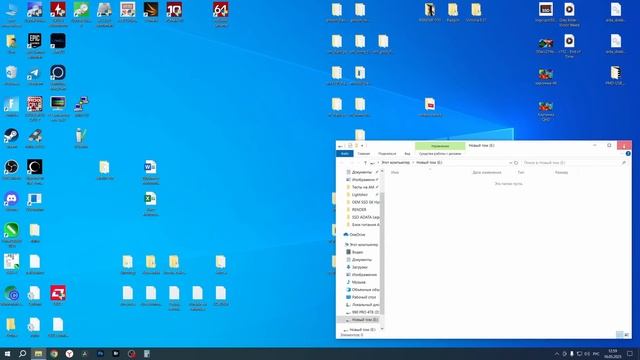
Task: Open Yandex Browser from the taskbar
Action: click(x=69, y=353)
